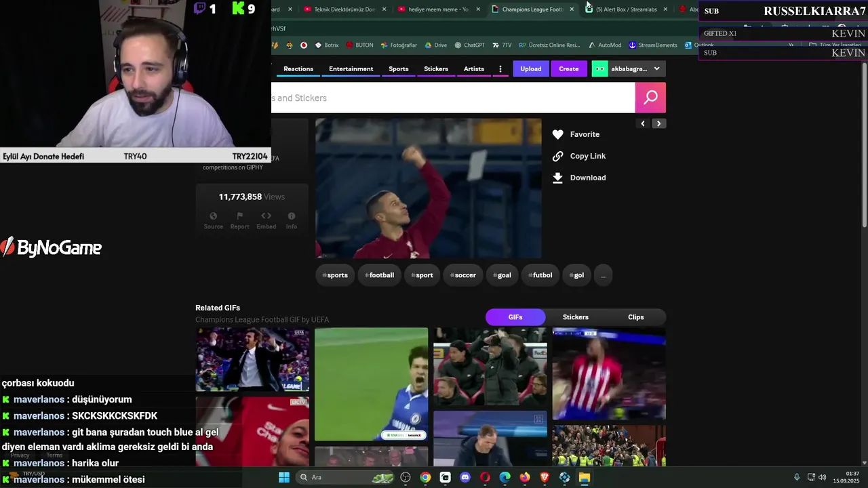
Task: Open File Explorer from the taskbar
Action: [585, 477]
